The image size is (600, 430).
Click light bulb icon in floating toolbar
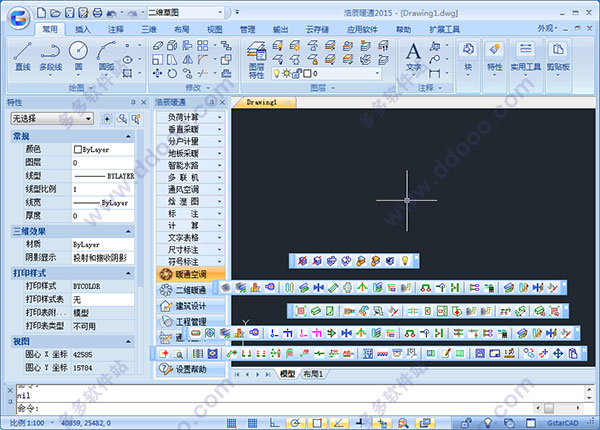click(404, 261)
